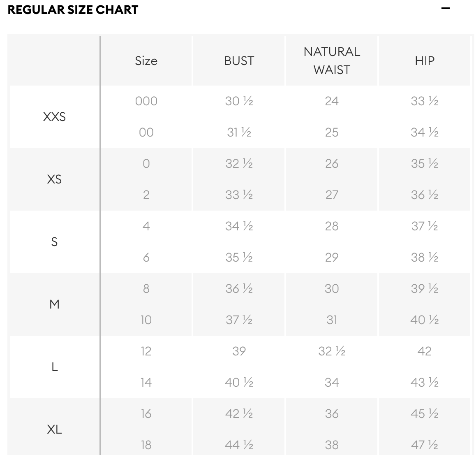Screen dimensions: 476x455
Task: Click the HIP column header
Action: click(425, 61)
